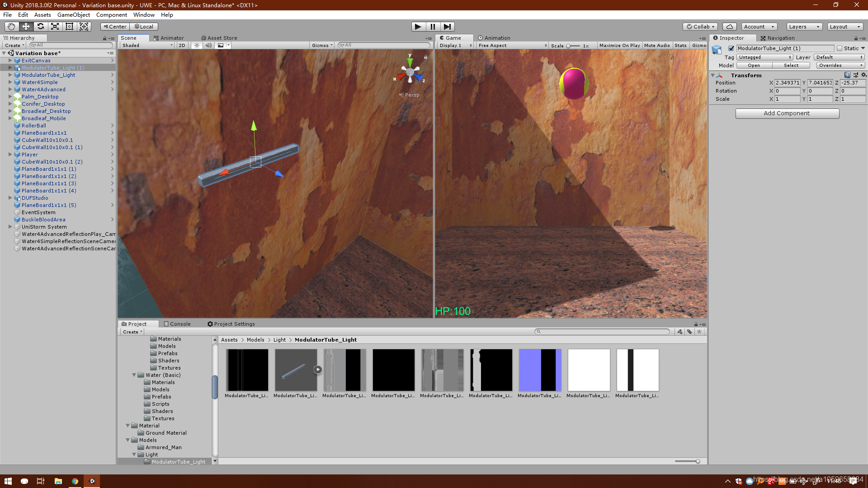This screenshot has height=488, width=868.
Task: Click the Position X input field
Action: tap(787, 83)
